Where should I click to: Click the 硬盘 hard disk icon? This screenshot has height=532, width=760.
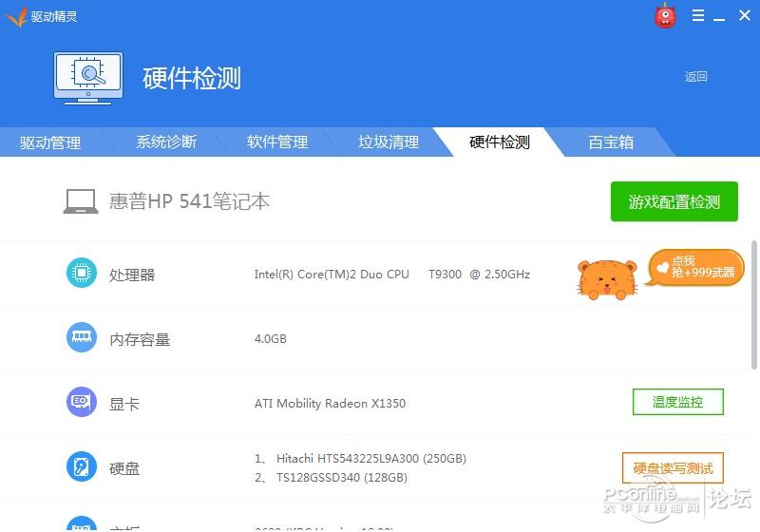pyautogui.click(x=82, y=466)
